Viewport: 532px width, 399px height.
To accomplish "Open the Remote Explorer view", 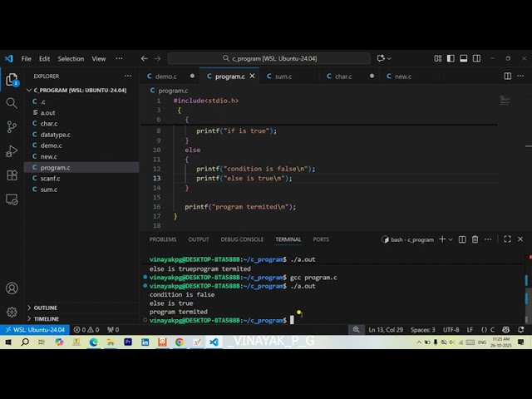I will tap(12, 199).
